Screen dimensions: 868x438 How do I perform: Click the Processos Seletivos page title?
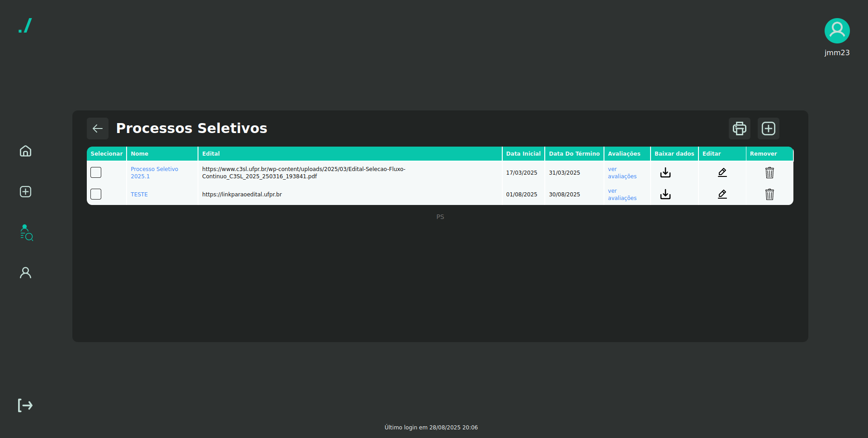192,129
